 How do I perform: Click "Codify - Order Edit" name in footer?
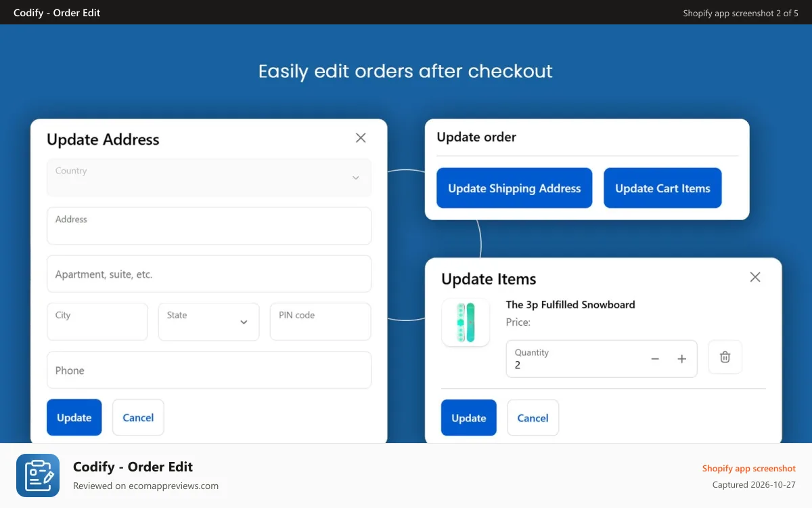133,467
